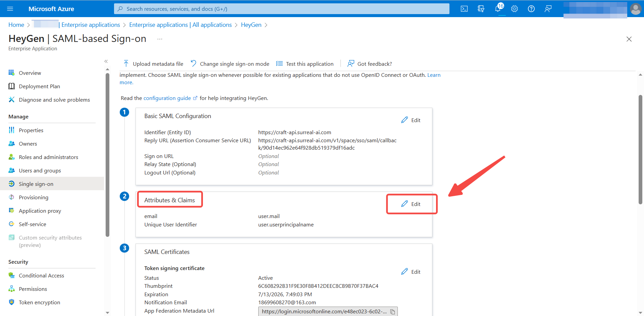
Task: Click Test this application
Action: click(x=305, y=64)
